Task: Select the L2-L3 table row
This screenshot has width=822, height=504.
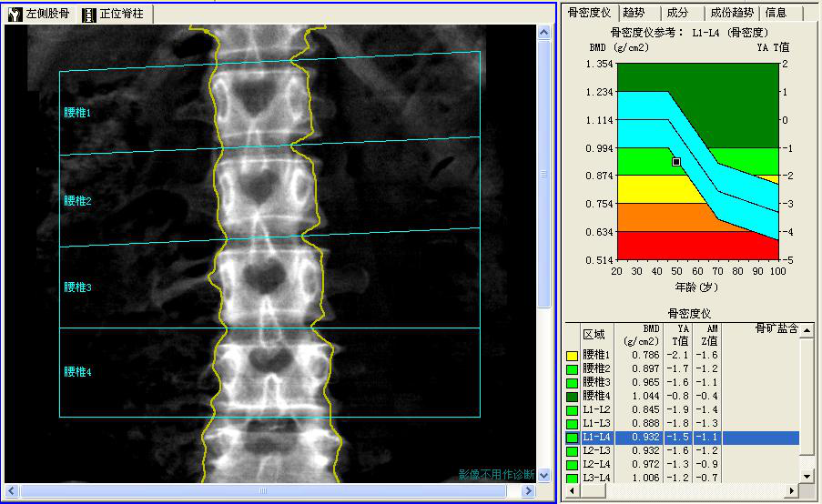Action: coord(682,450)
